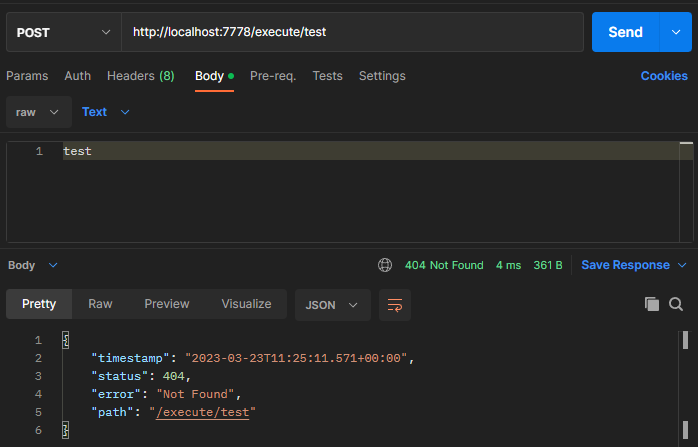Select the request Body tab
Image resolution: width=698 pixels, height=447 pixels.
(x=214, y=76)
